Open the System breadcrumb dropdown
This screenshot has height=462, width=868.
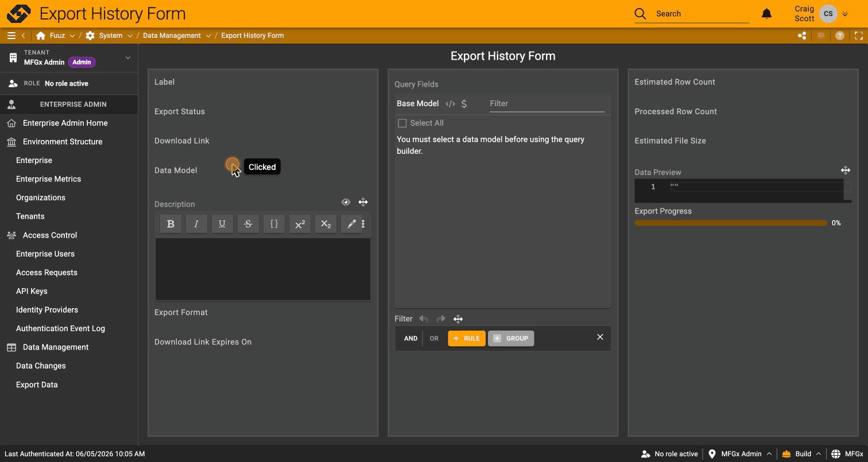pos(130,36)
